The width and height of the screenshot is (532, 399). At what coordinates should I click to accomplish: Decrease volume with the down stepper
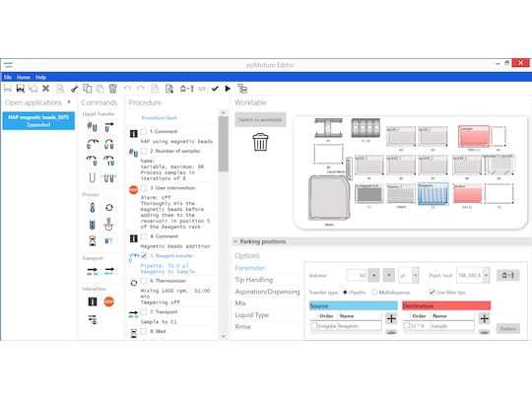(389, 276)
